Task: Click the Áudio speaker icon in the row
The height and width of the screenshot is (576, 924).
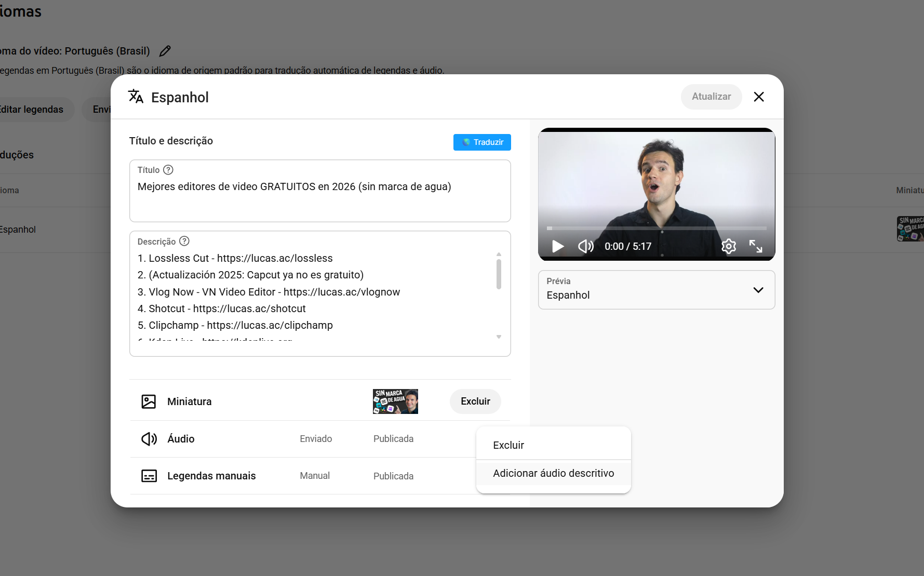Action: 149,439
